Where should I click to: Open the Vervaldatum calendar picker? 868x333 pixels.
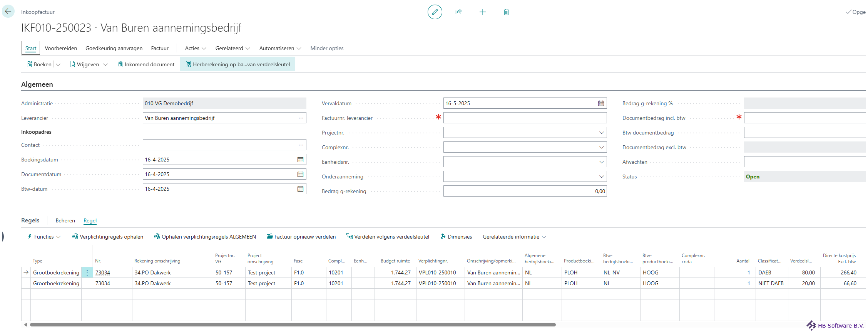(601, 103)
